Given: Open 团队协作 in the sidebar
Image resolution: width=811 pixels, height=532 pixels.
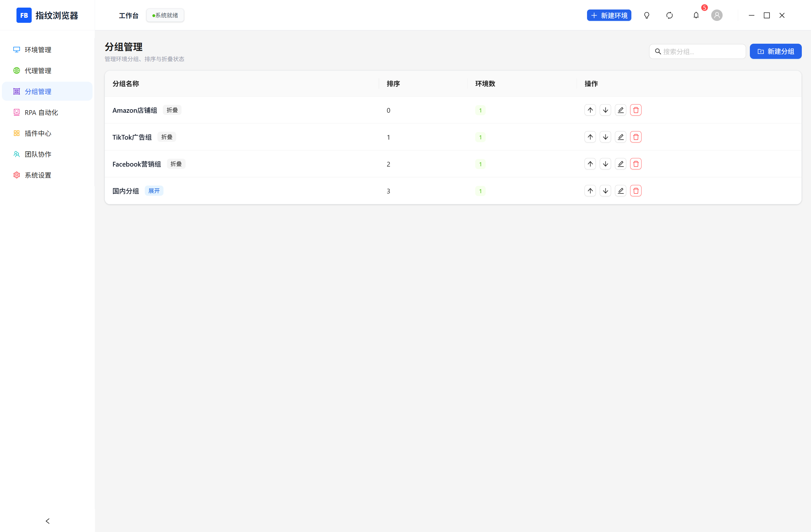Looking at the screenshot, I should (48, 154).
